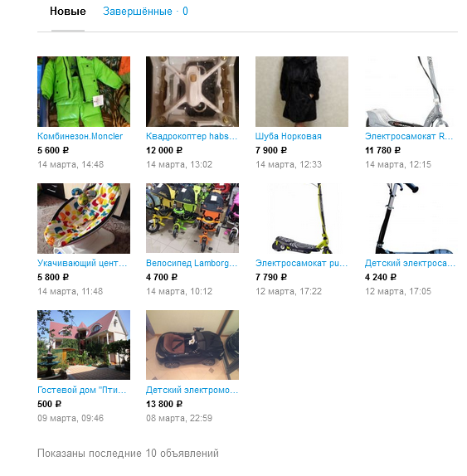Click the Шуба Норковая listing title

pos(289,136)
